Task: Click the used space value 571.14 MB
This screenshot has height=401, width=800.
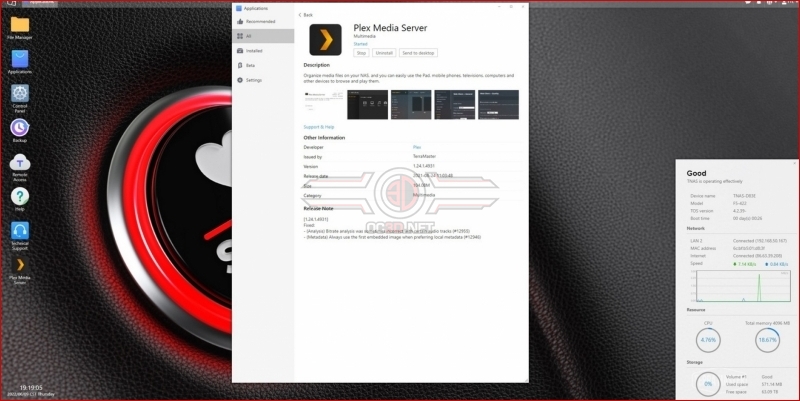Action: (x=773, y=384)
